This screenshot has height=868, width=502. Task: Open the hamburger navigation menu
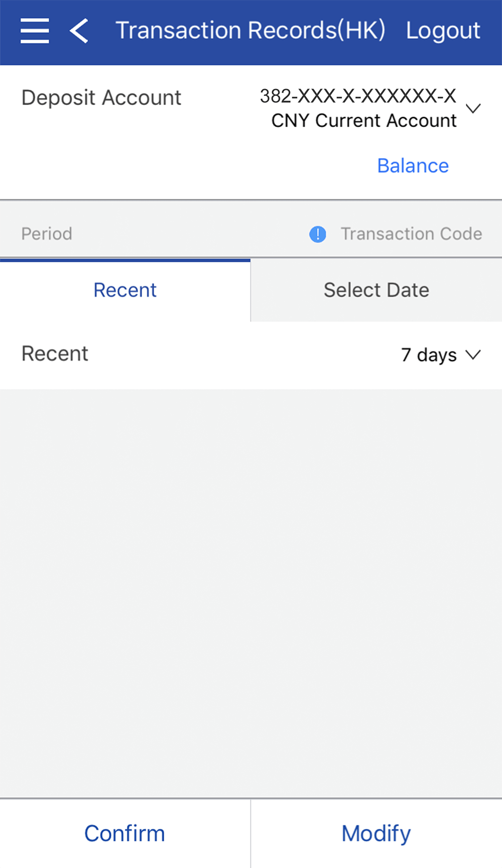[35, 31]
